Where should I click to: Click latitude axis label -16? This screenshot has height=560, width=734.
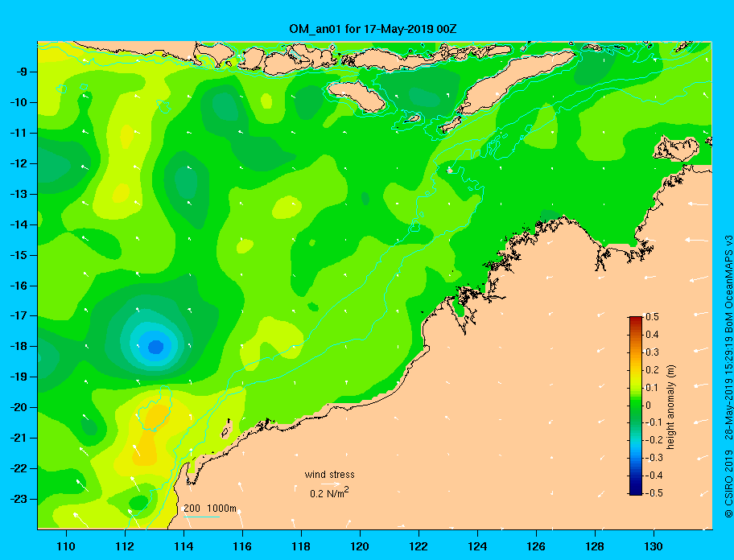[18, 286]
